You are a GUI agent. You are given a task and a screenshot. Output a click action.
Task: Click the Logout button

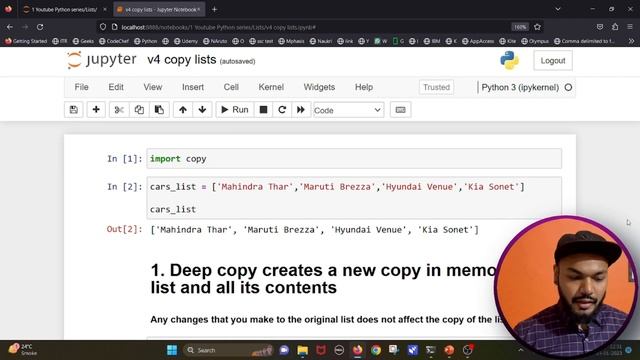point(553,60)
